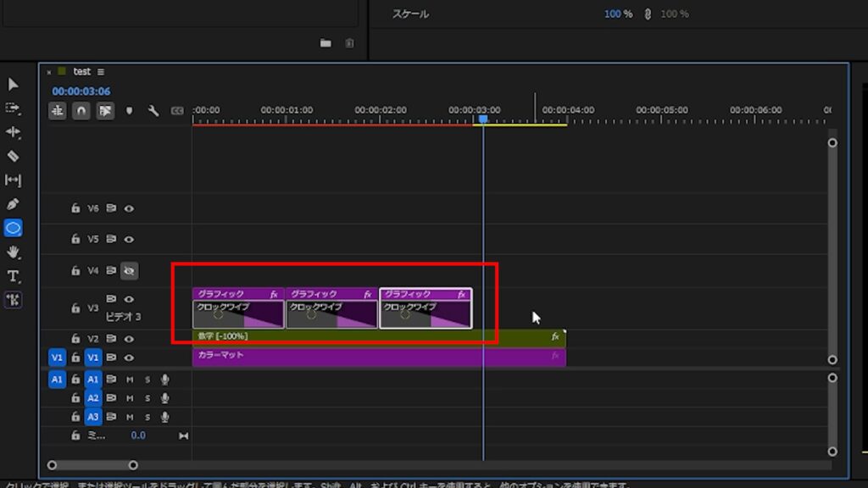Toggle A1 track targeting button
This screenshot has width=868, height=488.
click(x=93, y=380)
